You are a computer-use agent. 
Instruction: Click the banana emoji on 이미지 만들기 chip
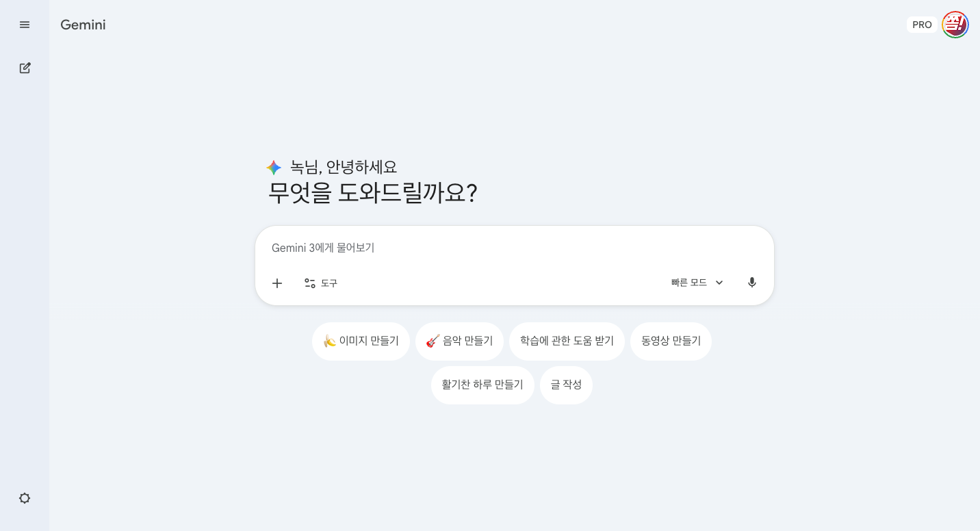tap(330, 341)
